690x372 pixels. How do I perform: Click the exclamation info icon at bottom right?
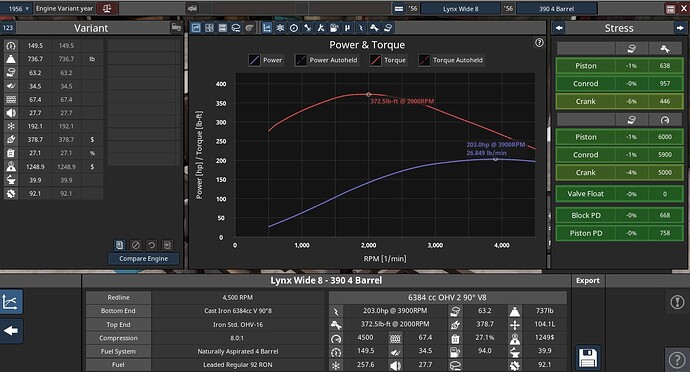677,302
